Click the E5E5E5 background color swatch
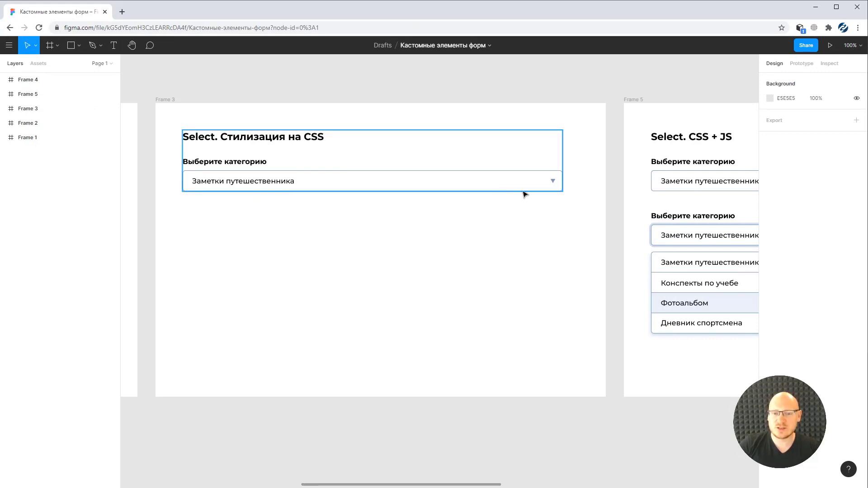 coord(770,98)
